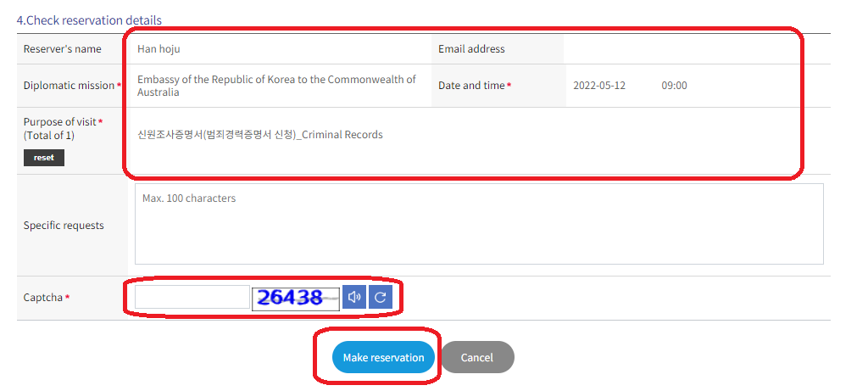Cancel the reservation

476,357
